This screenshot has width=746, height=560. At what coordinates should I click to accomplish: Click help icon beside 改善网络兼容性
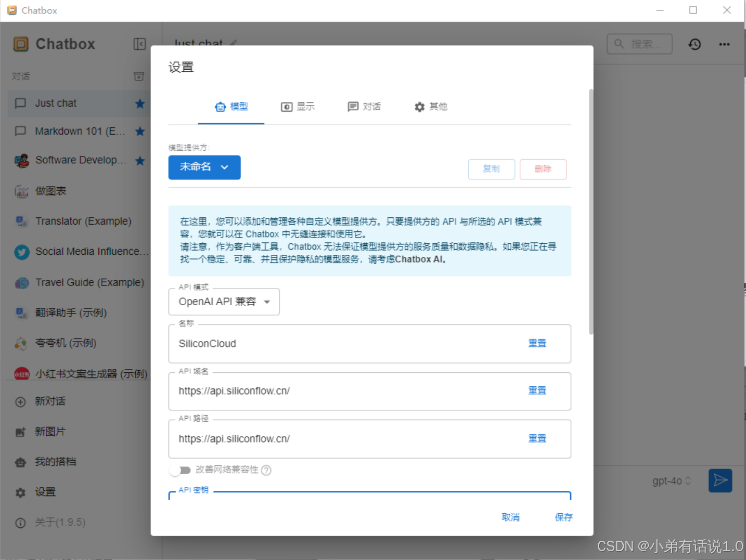(266, 470)
